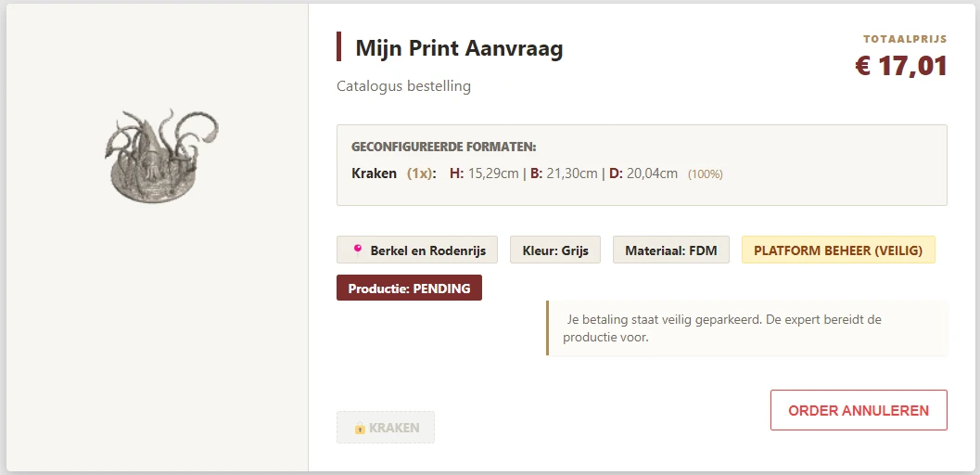Click the Kraken 3D model thumbnail
The image size is (980, 475).
coord(161,156)
